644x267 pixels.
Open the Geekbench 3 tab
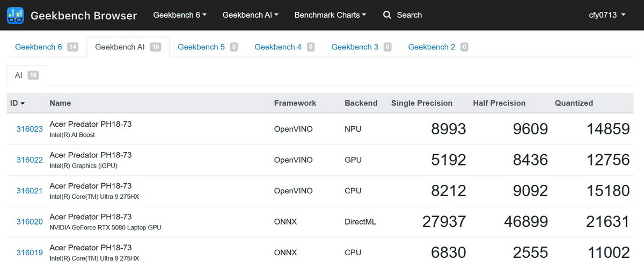click(355, 47)
